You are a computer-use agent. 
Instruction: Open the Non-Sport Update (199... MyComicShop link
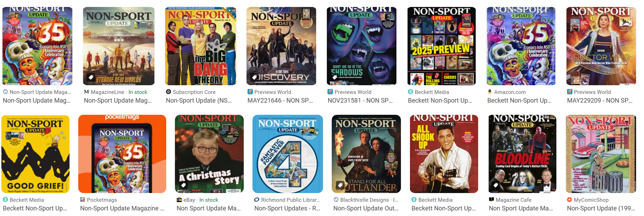(x=601, y=208)
